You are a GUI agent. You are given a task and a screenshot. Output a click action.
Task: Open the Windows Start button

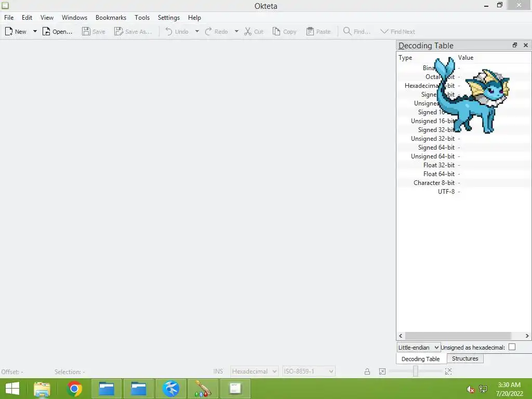point(12,389)
